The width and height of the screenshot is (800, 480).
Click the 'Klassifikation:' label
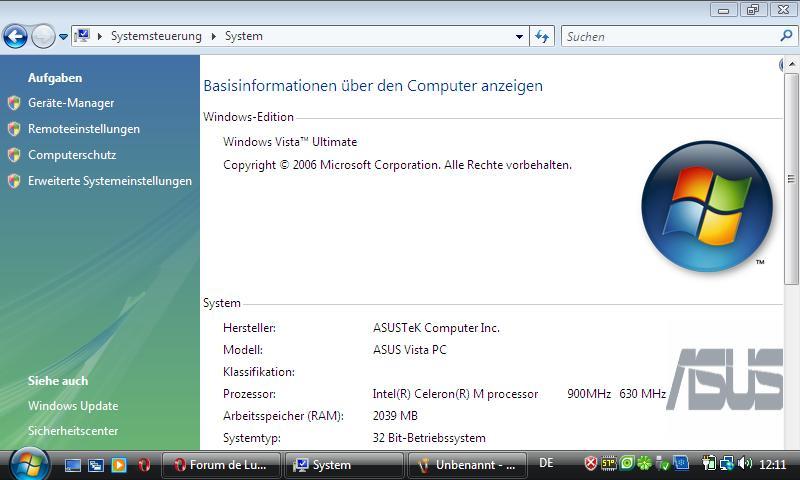pos(259,372)
